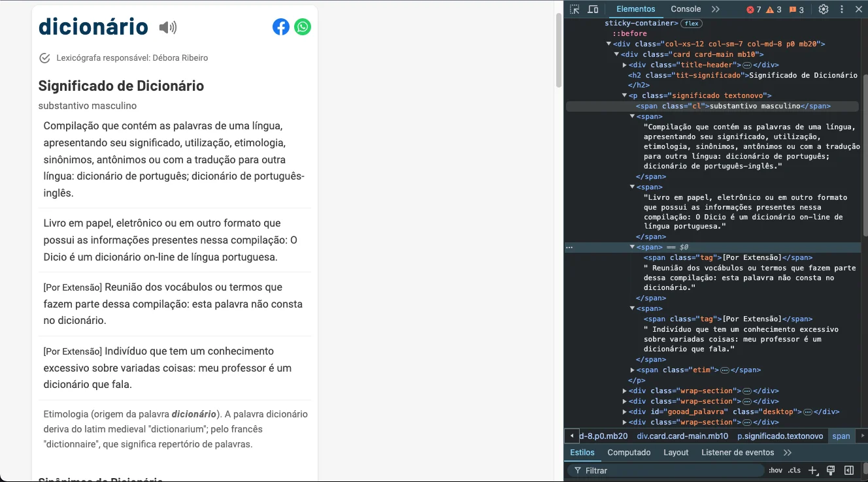Expand the span class etim node
868x482 pixels.
(x=632, y=370)
